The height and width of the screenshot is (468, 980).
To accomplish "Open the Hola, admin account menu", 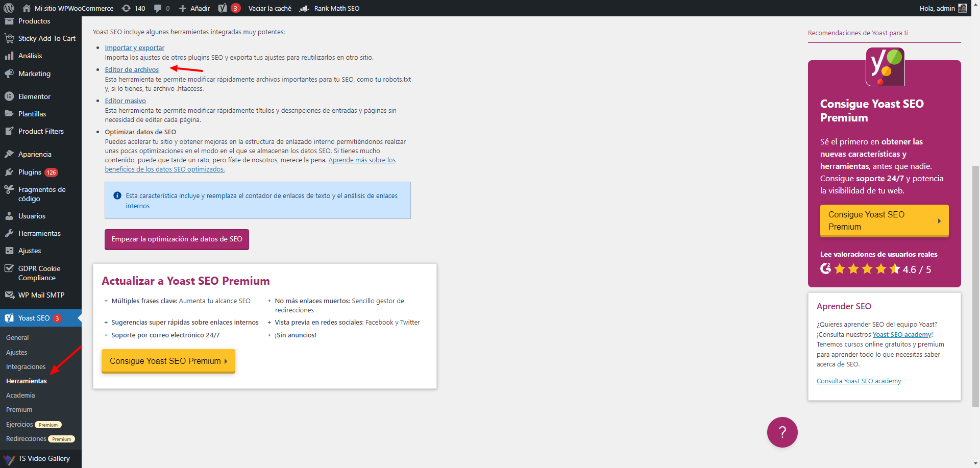I will [943, 8].
